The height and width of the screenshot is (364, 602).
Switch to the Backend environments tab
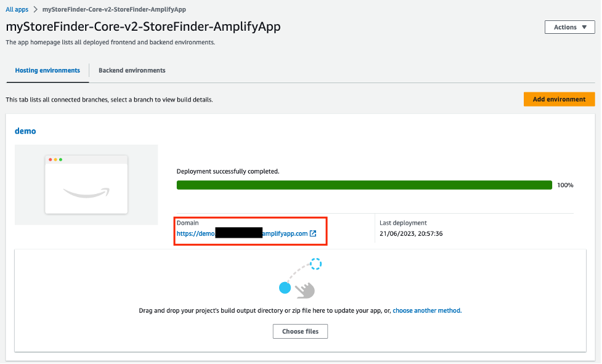(131, 70)
